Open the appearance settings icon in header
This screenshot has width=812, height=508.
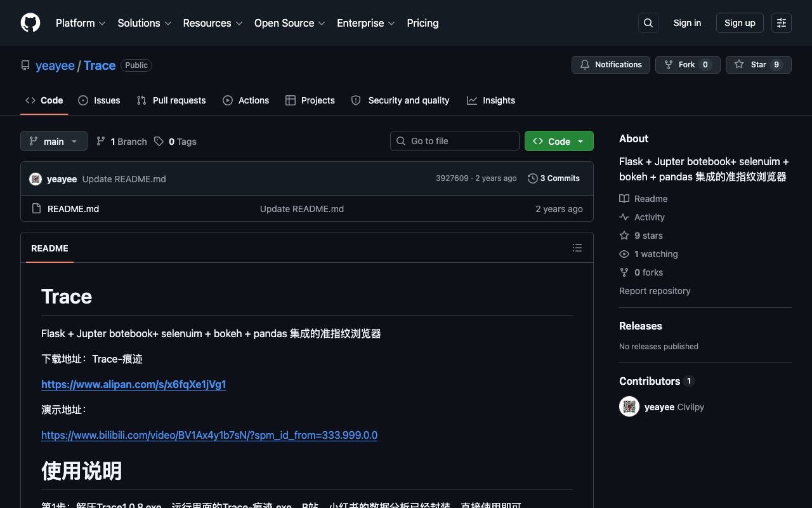click(x=782, y=23)
